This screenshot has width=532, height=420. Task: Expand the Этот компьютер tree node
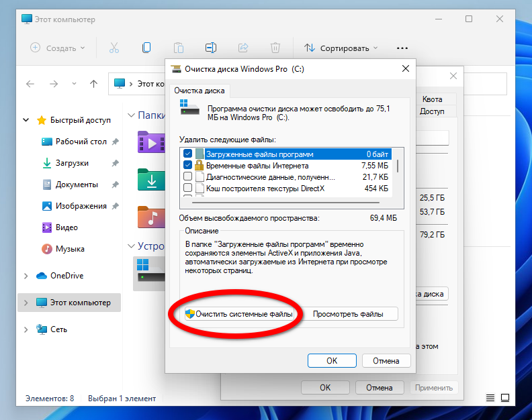point(26,303)
